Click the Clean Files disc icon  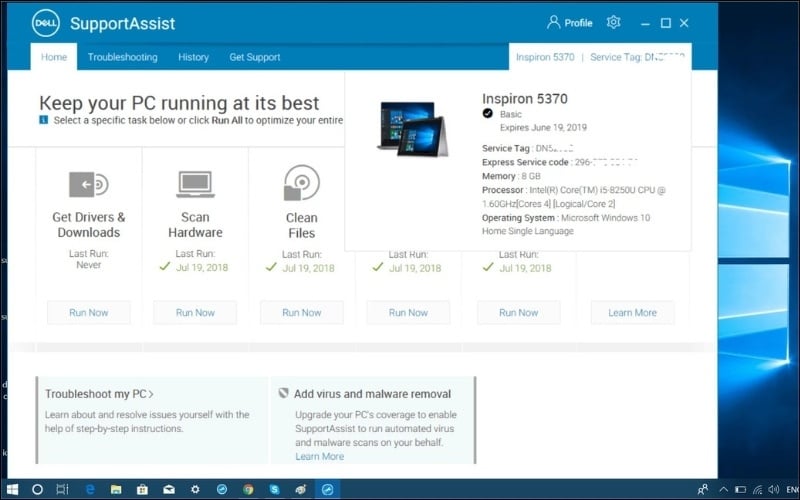(302, 182)
